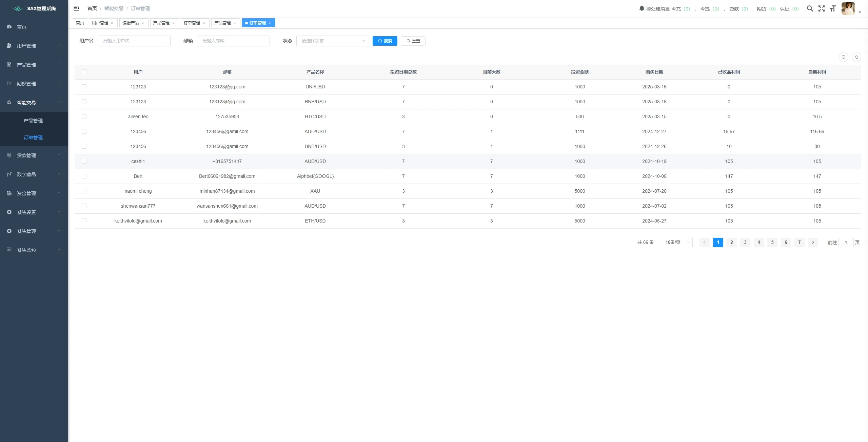Click the table search magnifier icon
The width and height of the screenshot is (868, 442).
843,57
